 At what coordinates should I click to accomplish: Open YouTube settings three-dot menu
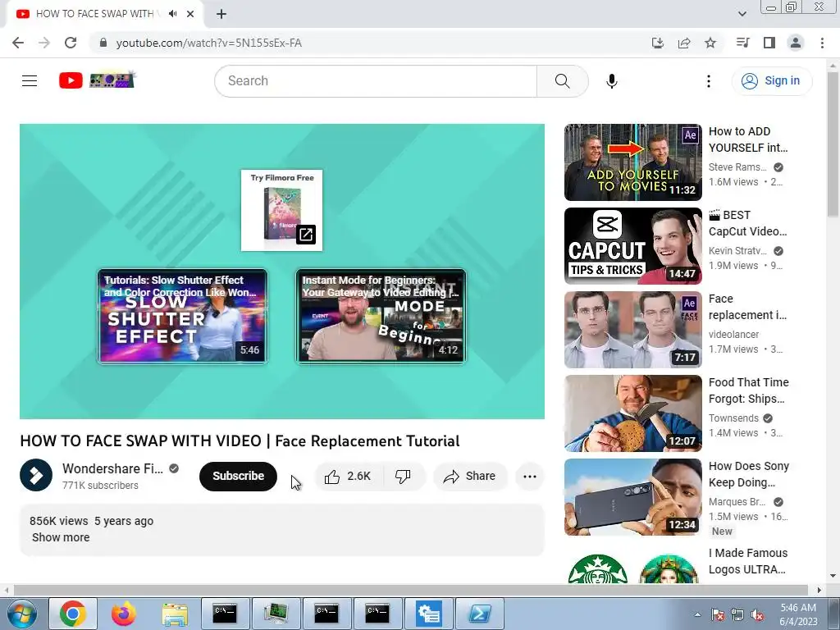708,81
